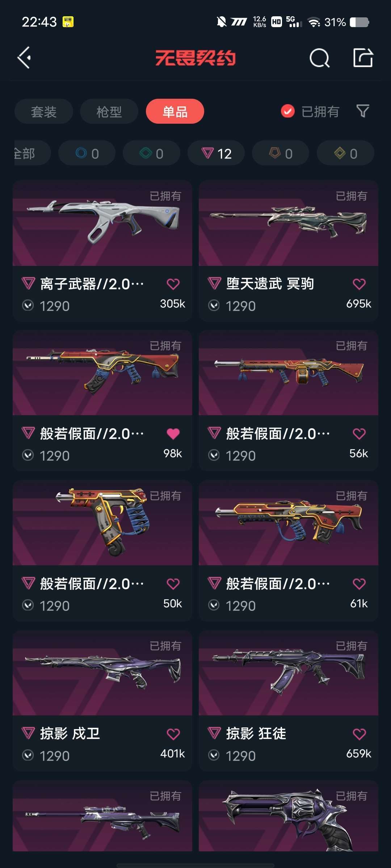
Task: Open search with the magnifier icon
Action: coord(320,58)
